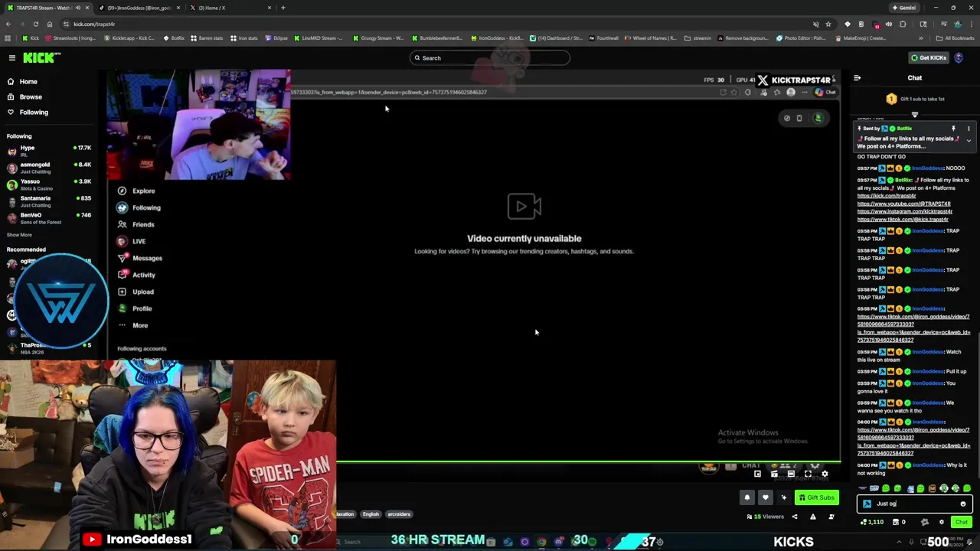Open the Chrome three-dot menu

[x=970, y=24]
